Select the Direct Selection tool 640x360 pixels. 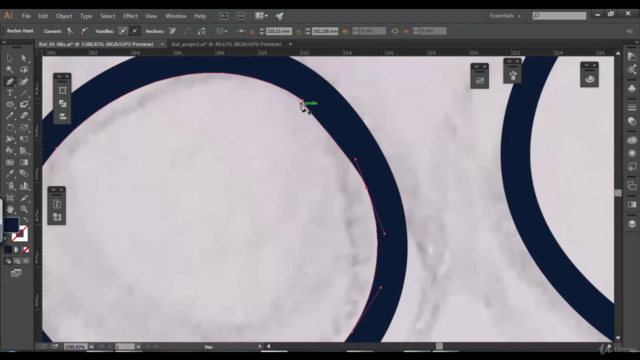coord(24,58)
